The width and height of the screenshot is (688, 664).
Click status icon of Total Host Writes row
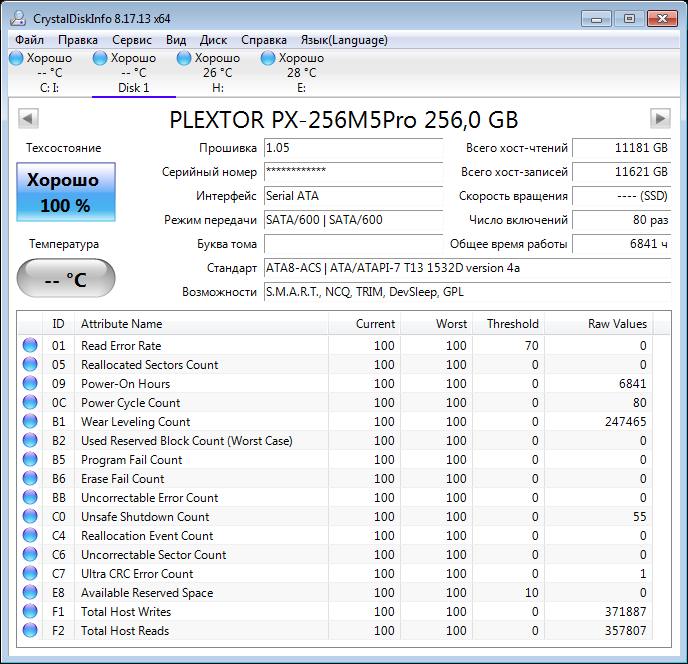30,611
